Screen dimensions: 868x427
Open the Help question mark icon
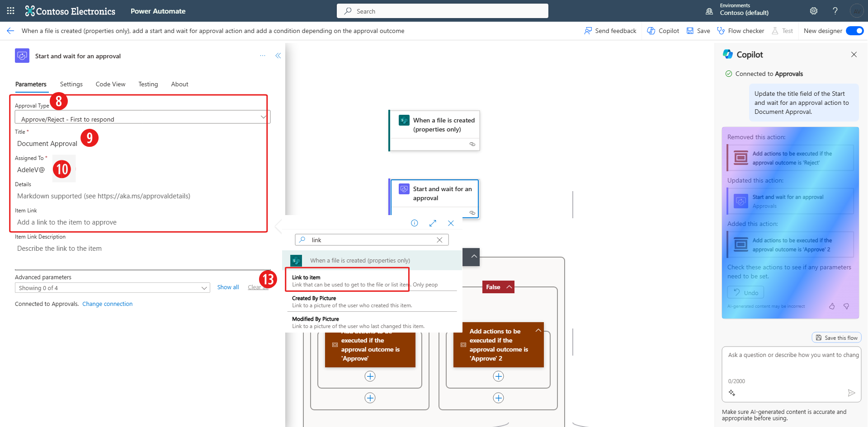[835, 11]
